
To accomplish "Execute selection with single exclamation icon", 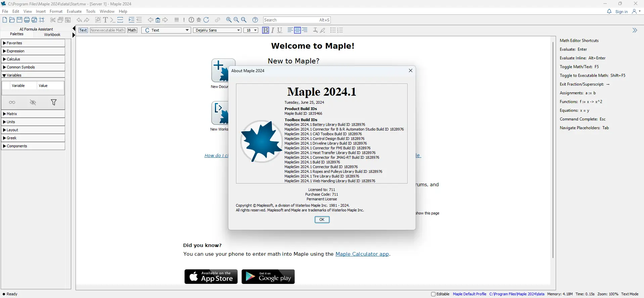I will tap(184, 20).
